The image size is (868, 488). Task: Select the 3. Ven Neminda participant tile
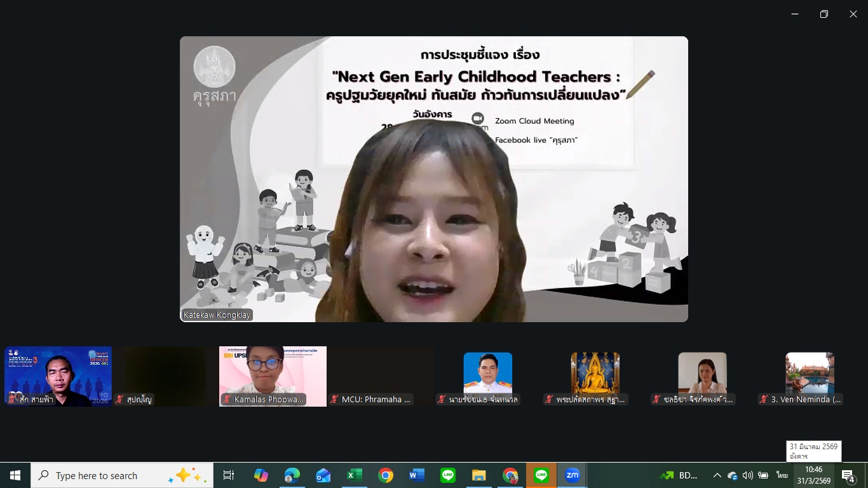coord(810,376)
